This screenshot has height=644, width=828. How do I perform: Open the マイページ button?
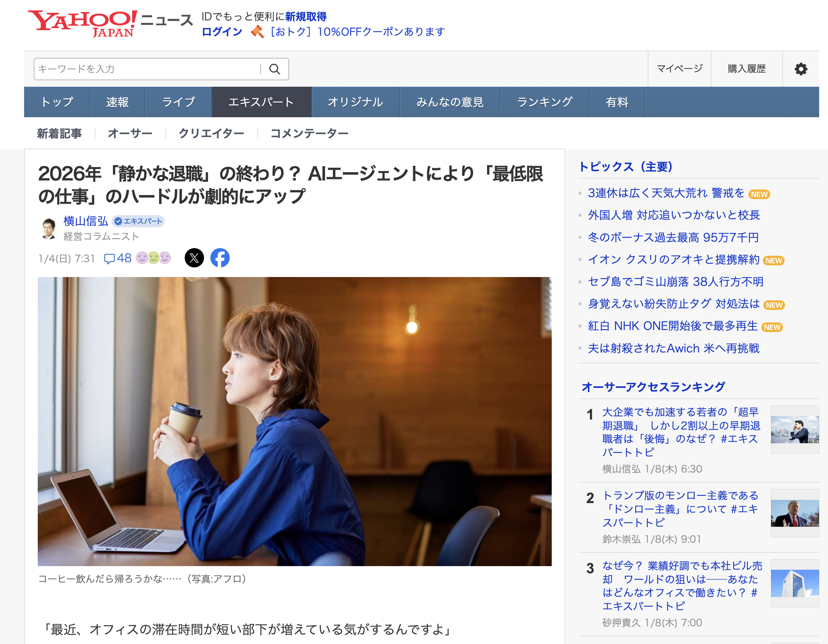point(679,69)
